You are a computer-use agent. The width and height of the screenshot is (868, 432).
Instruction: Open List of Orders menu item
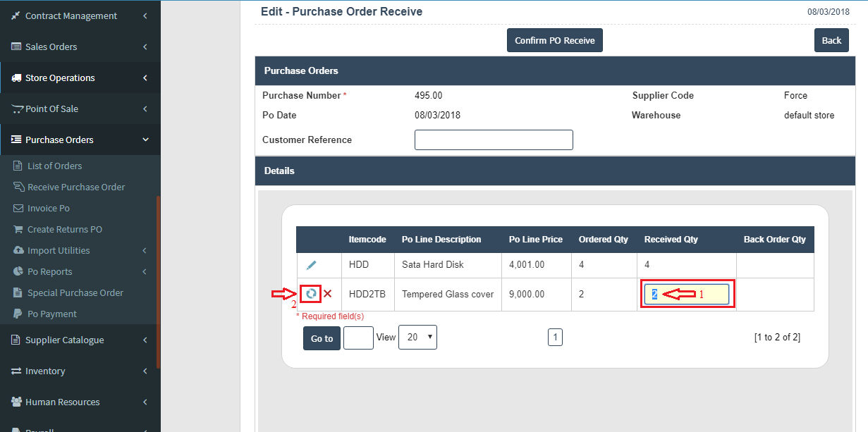[x=54, y=166]
